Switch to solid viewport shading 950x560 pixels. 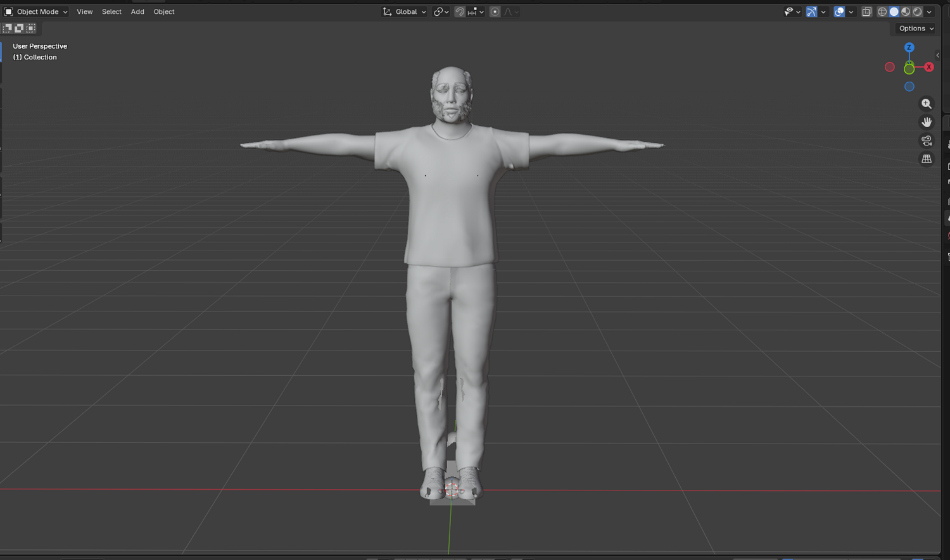click(x=894, y=11)
